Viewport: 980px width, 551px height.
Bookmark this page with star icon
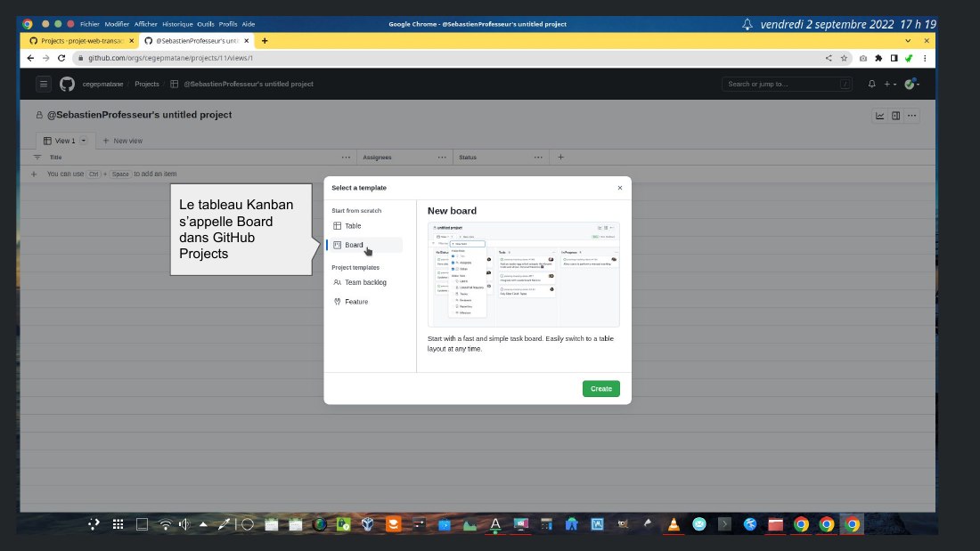[844, 58]
